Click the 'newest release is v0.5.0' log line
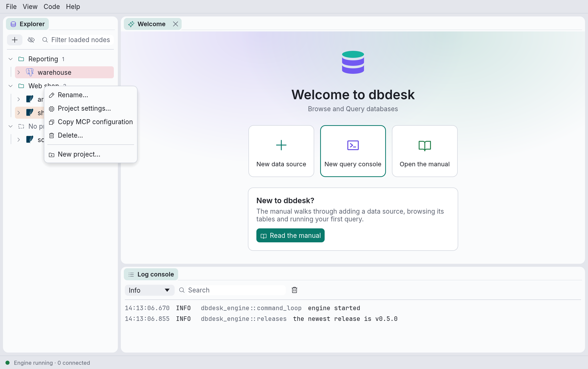The image size is (588, 369). [x=353, y=319]
